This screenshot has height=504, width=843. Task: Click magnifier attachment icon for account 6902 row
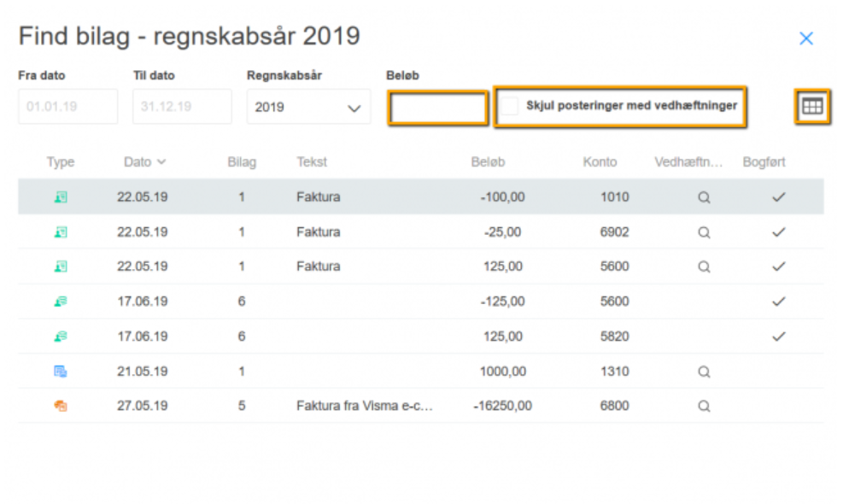704,232
